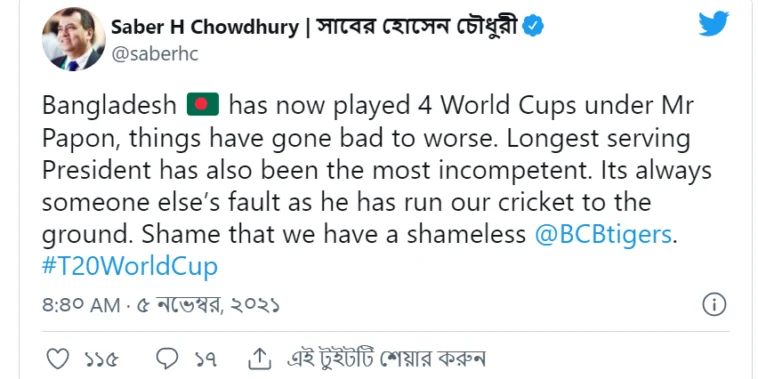Screen dimensions: 758x379
Task: Open the tweet info circle icon
Action: pos(714,305)
